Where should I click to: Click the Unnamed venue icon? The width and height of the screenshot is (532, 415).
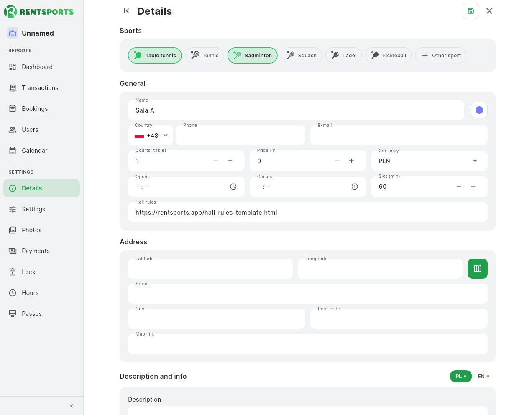click(x=13, y=33)
